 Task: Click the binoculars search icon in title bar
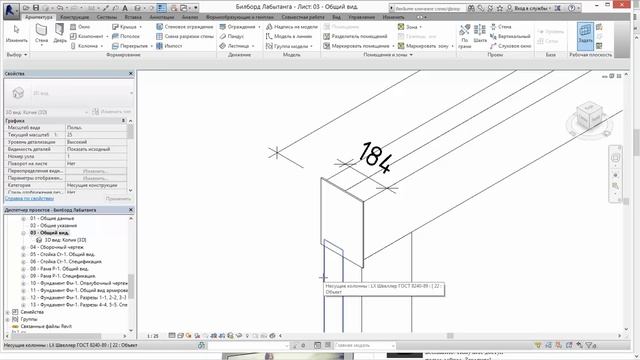coord(471,8)
